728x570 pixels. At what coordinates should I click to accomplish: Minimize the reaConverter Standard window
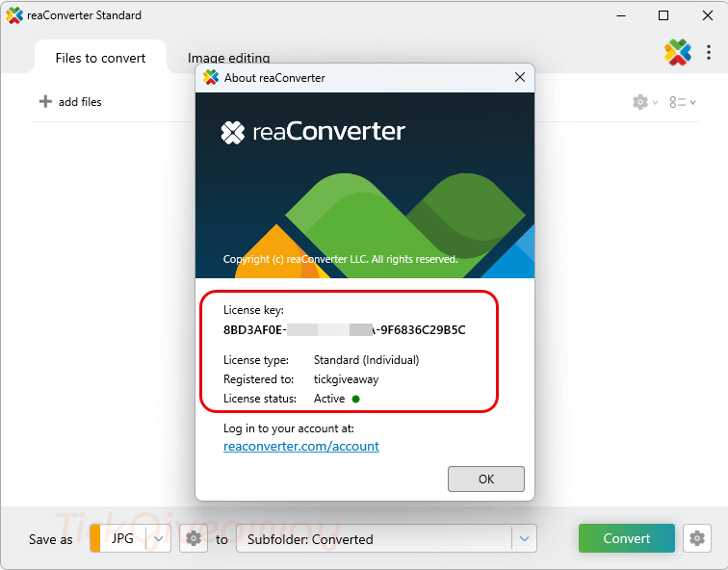[621, 15]
